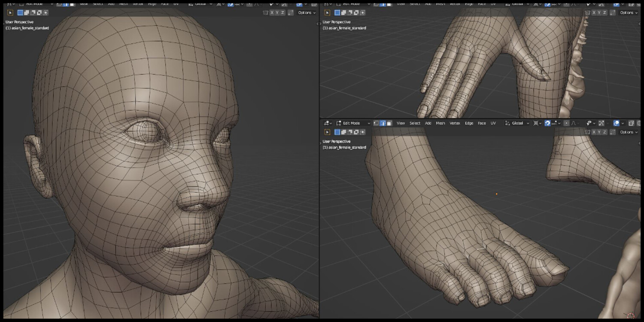Click the orange origin point near the foot

click(497, 194)
